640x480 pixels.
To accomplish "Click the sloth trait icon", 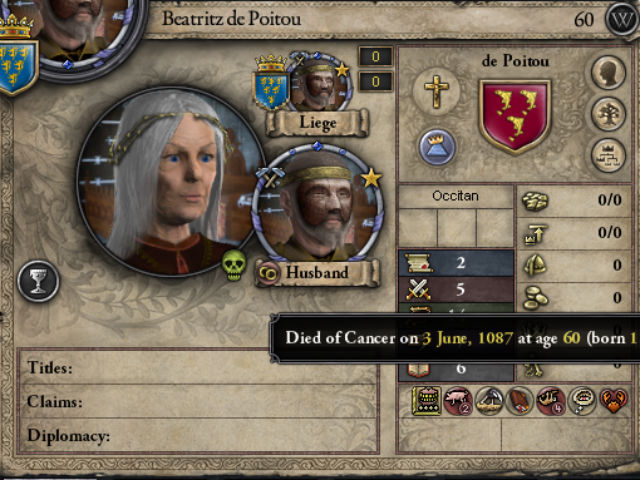I will pyautogui.click(x=551, y=401).
